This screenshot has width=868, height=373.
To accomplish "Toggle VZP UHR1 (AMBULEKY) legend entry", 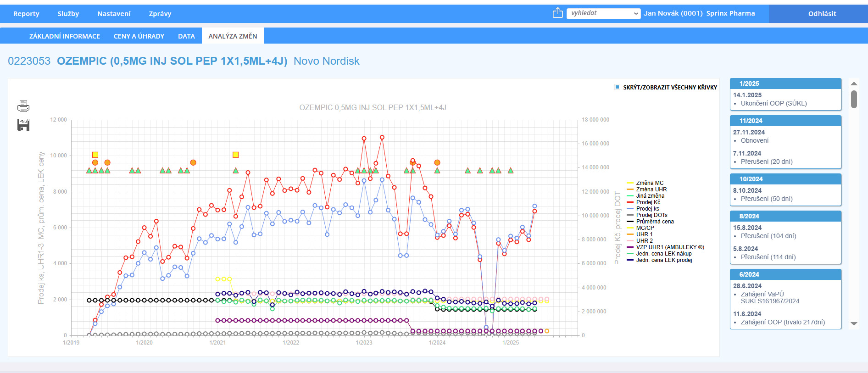I will pyautogui.click(x=665, y=247).
